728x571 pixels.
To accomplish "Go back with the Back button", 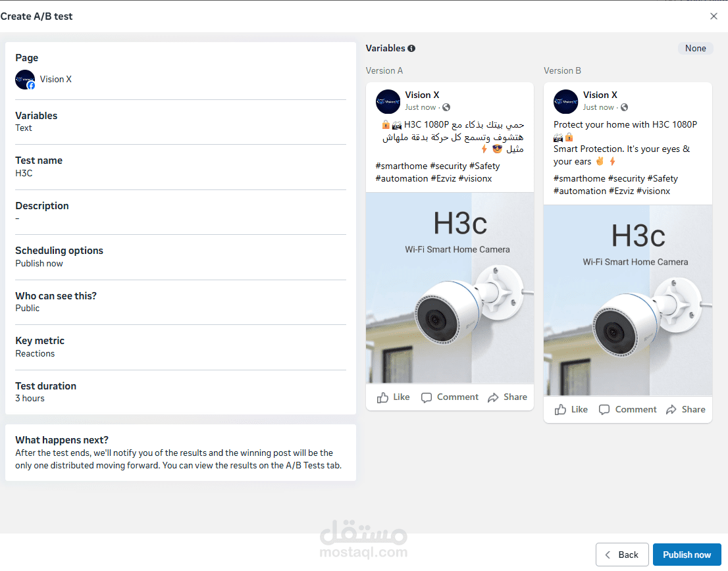I will pos(622,555).
